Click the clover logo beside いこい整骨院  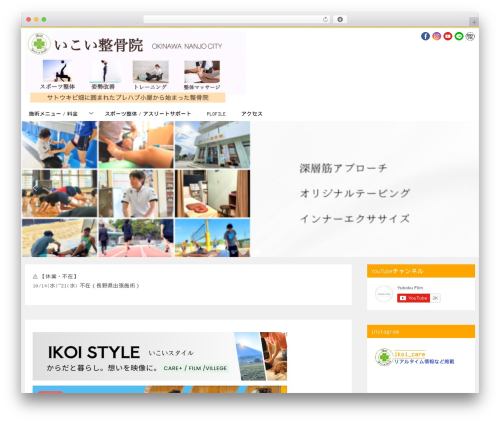[39, 44]
